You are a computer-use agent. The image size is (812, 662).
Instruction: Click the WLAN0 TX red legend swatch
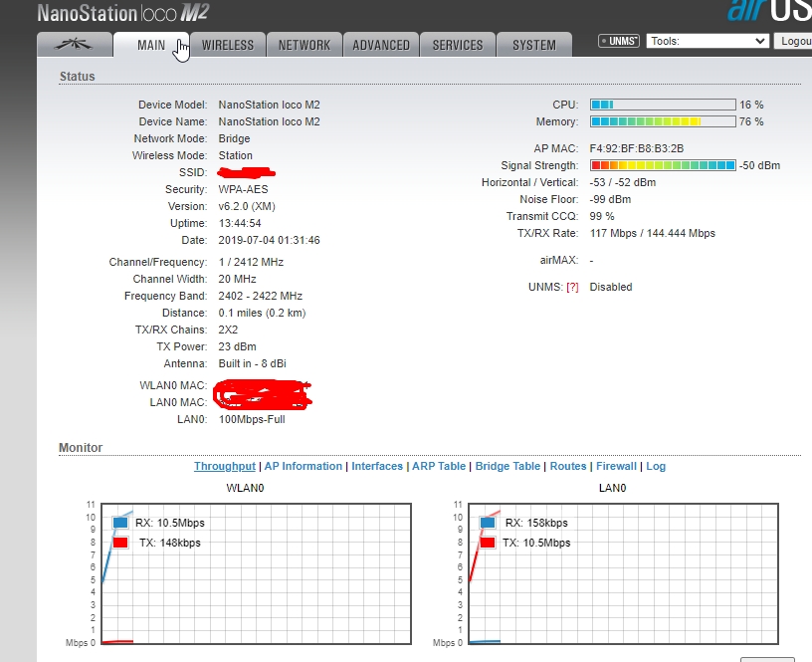[120, 543]
